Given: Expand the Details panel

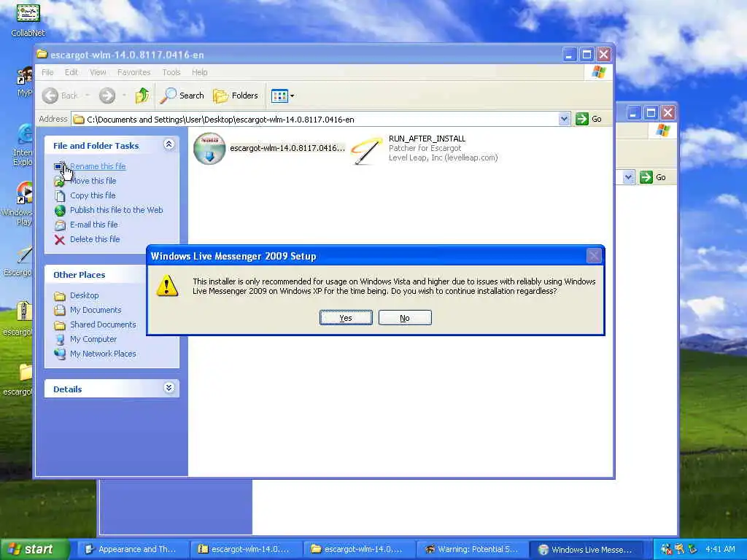Looking at the screenshot, I should pos(169,388).
